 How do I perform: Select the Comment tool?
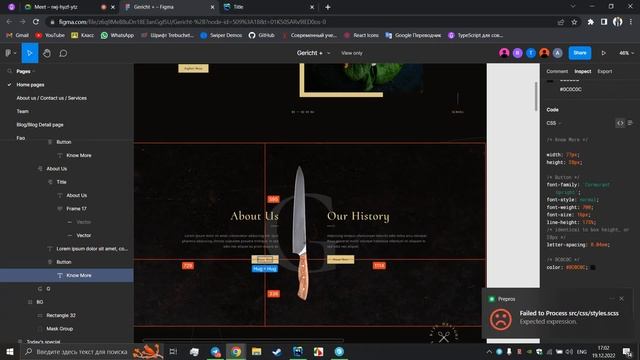tap(63, 53)
